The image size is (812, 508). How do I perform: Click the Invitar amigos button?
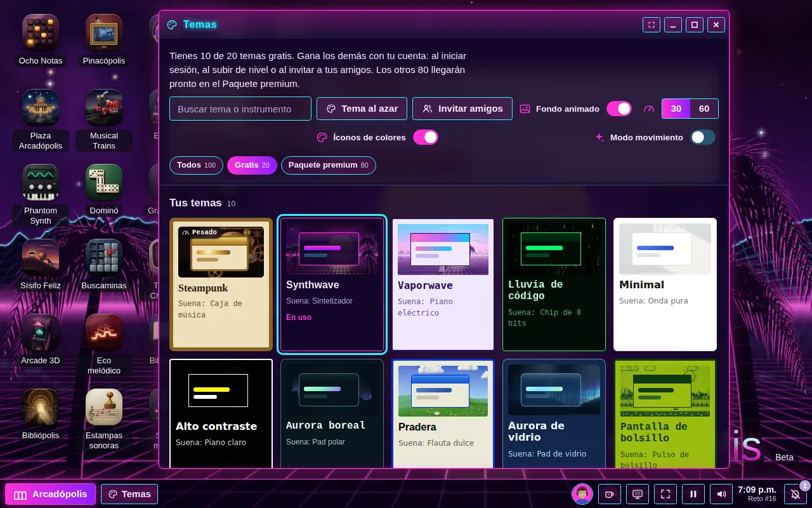click(x=462, y=109)
